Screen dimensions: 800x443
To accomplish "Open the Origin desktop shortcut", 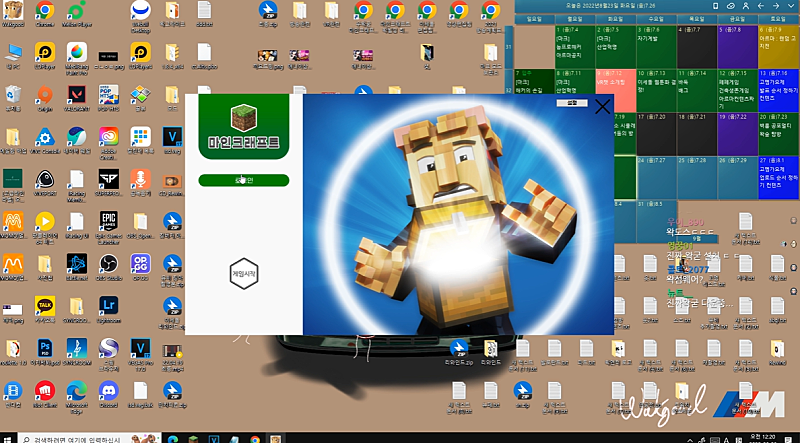I will pos(44,95).
